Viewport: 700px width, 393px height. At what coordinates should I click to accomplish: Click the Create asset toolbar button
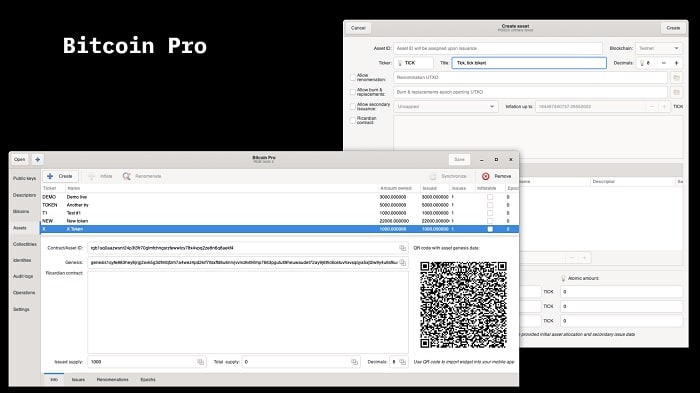pyautogui.click(x=60, y=176)
